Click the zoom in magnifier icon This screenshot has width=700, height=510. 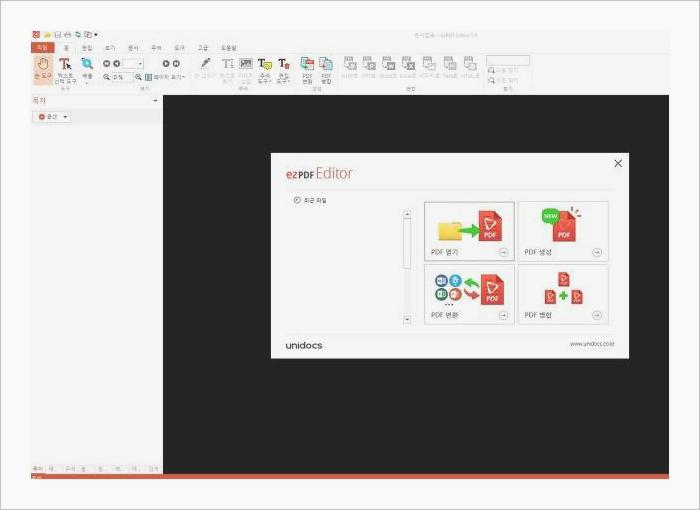(138, 77)
